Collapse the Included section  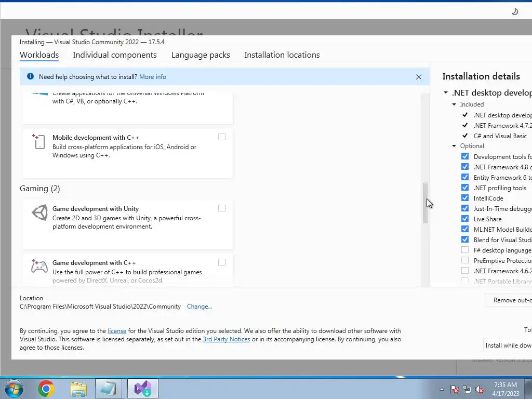(454, 104)
